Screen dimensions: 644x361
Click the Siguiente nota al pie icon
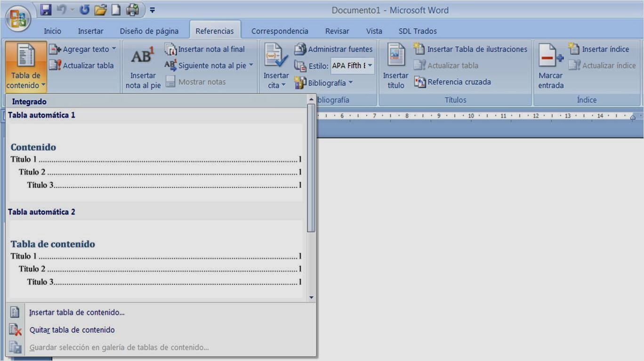(170, 65)
